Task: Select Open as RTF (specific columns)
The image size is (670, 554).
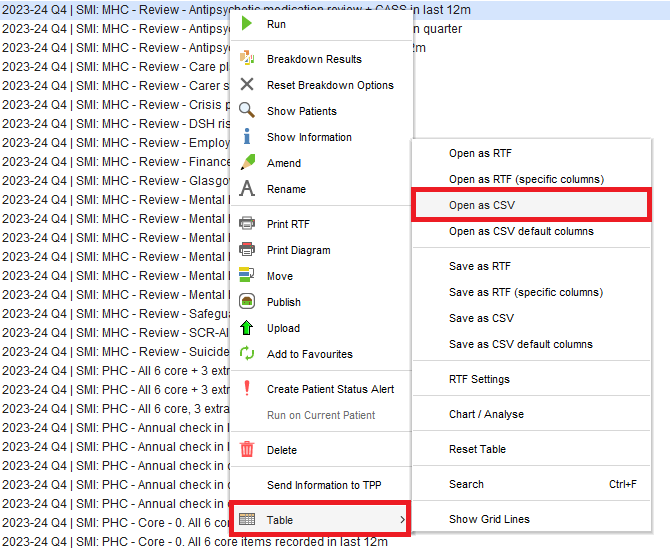Action: [x=532, y=179]
